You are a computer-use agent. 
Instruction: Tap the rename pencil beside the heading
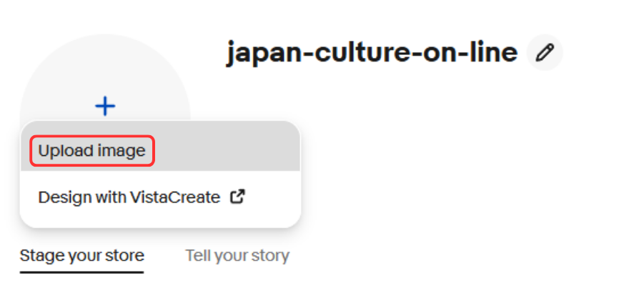[545, 52]
